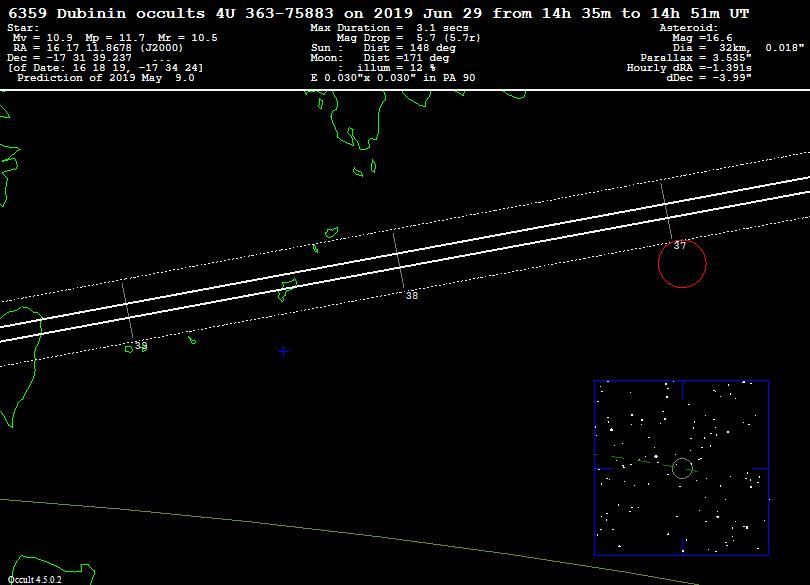Screen dimensions: 810x585
Task: Click 'E 0.030"x 0.030" in PA 90' text
Action: pyautogui.click(x=393, y=78)
